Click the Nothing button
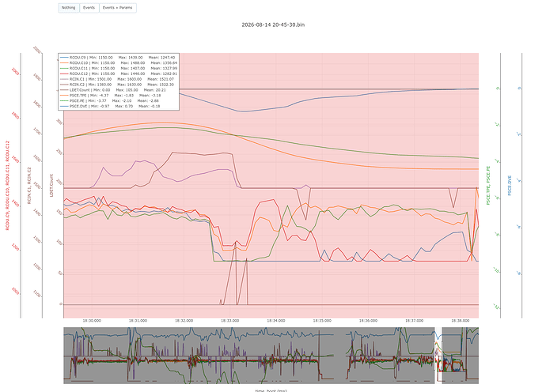The width and height of the screenshot is (546, 392). [69, 8]
